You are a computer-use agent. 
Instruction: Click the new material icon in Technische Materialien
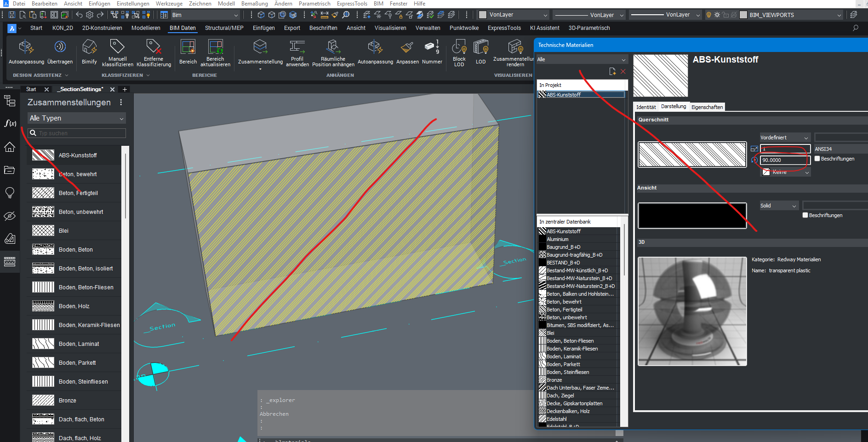[612, 71]
